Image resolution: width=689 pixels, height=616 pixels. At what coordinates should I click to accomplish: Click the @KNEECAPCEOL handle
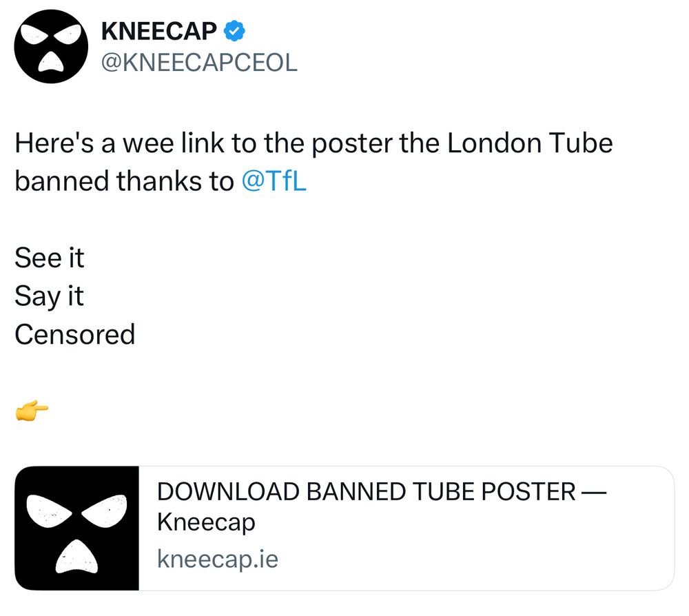[199, 63]
